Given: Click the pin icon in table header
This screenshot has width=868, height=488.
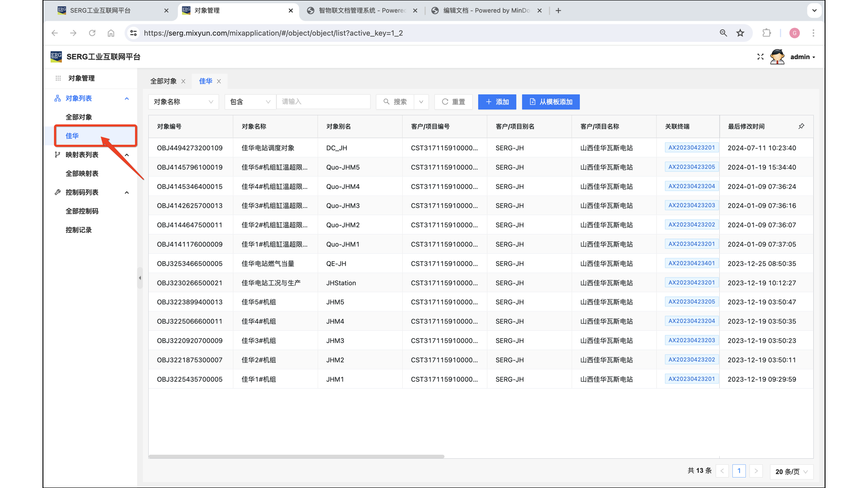Looking at the screenshot, I should pos(801,127).
